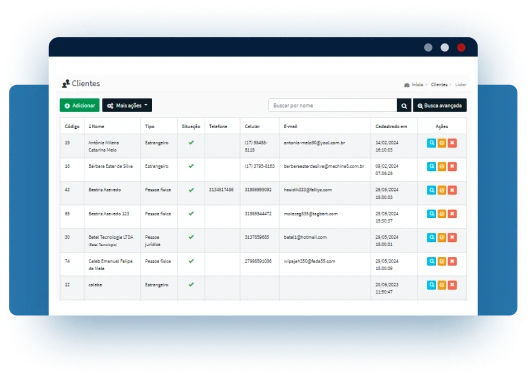Focus the Buscar por nome field
Image resolution: width=530 pixels, height=379 pixels.
333,105
